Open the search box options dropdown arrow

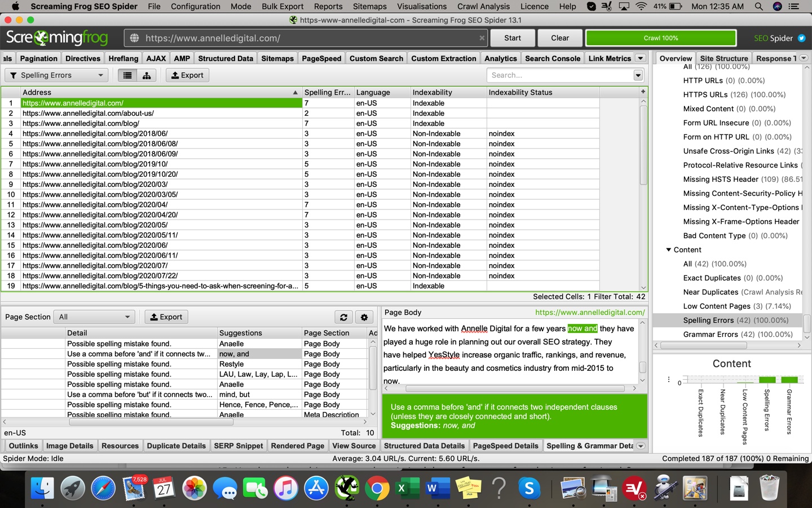(638, 75)
